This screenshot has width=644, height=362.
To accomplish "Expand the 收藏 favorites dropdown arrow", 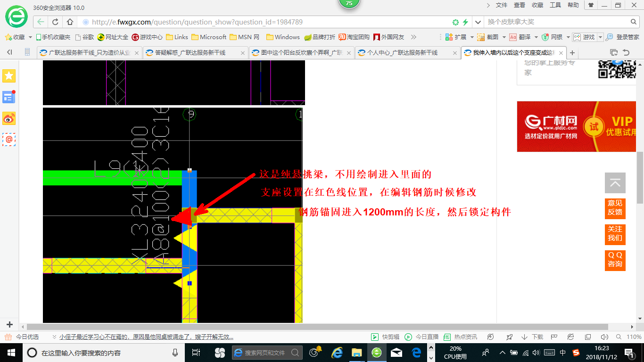I will 31,37.
